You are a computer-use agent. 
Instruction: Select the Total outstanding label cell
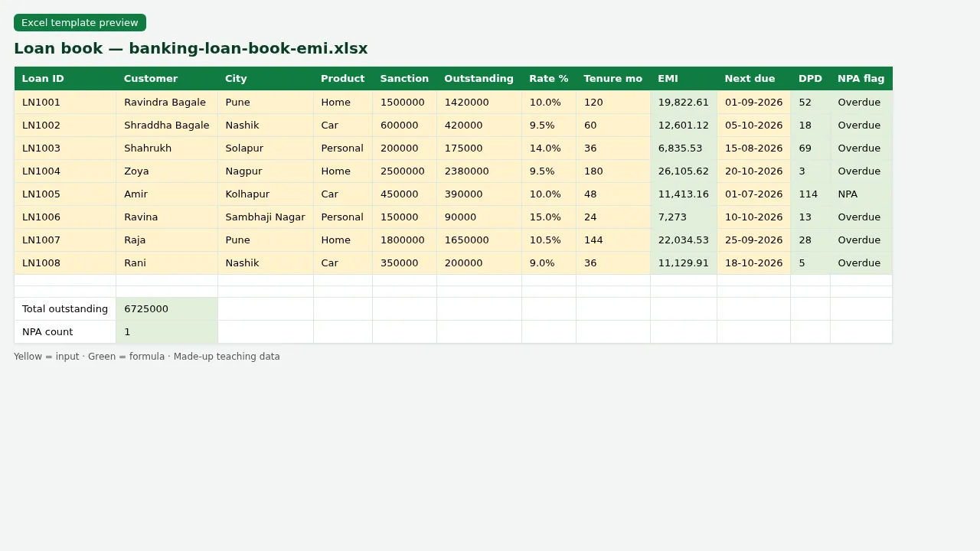coord(65,309)
